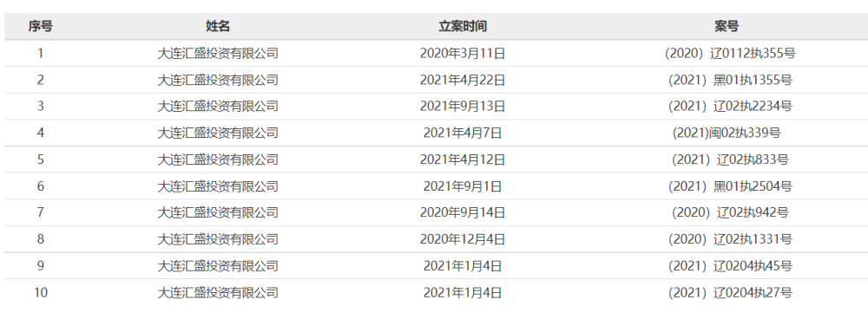Image resolution: width=868 pixels, height=319 pixels.
Task: Select case (2021)闽02执339号
Action: click(x=727, y=133)
